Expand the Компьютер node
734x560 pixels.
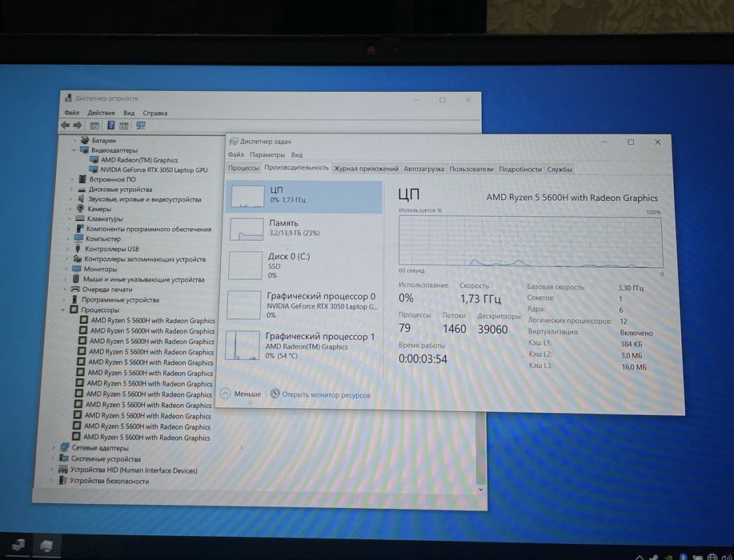pyautogui.click(x=68, y=238)
